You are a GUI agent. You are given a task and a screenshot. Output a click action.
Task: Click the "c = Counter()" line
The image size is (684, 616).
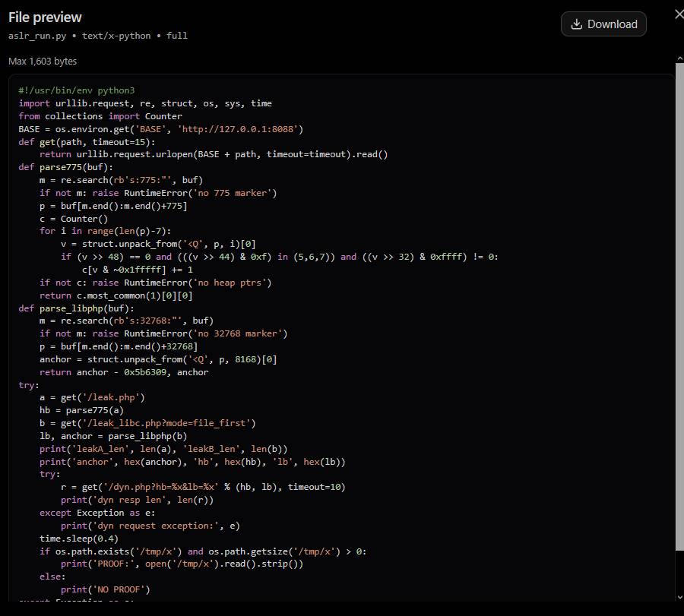tap(73, 219)
